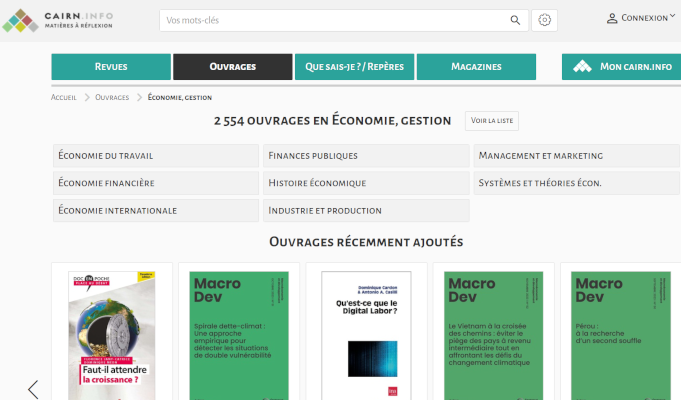The height and width of the screenshot is (400, 681).
Task: Expand the Connexion dropdown arrow
Action: point(672,16)
